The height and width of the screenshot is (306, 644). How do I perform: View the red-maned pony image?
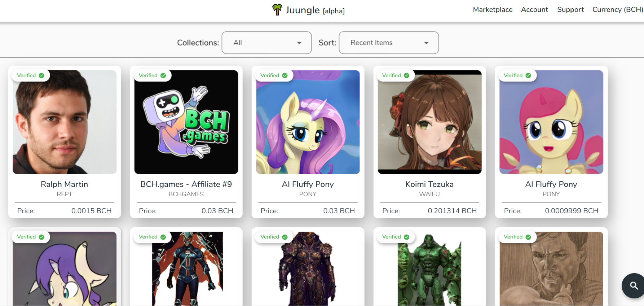tap(551, 122)
